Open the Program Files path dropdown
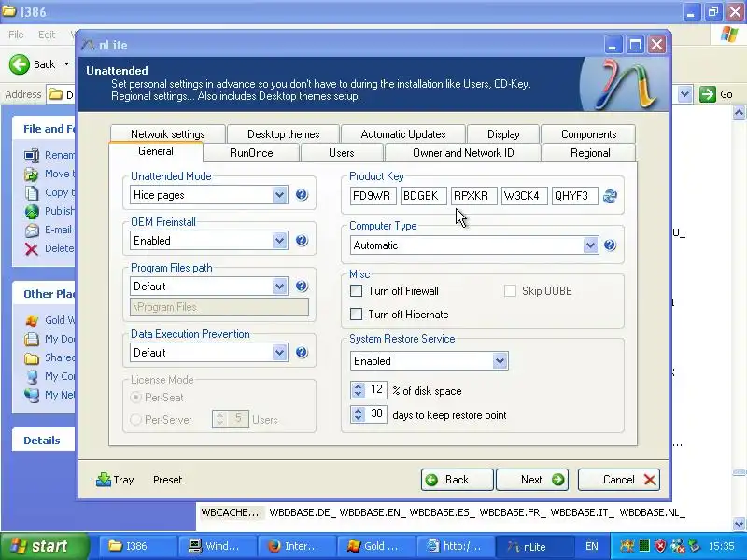 [279, 287]
